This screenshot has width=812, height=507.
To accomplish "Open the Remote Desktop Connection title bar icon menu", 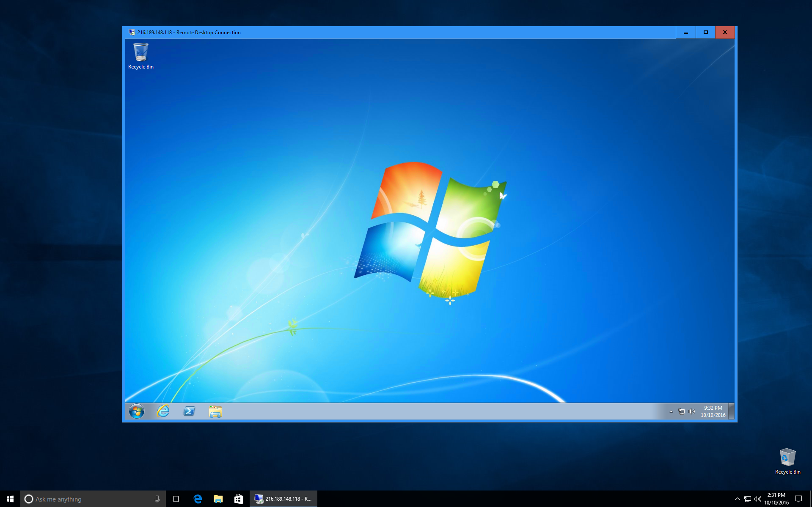I will pos(132,33).
